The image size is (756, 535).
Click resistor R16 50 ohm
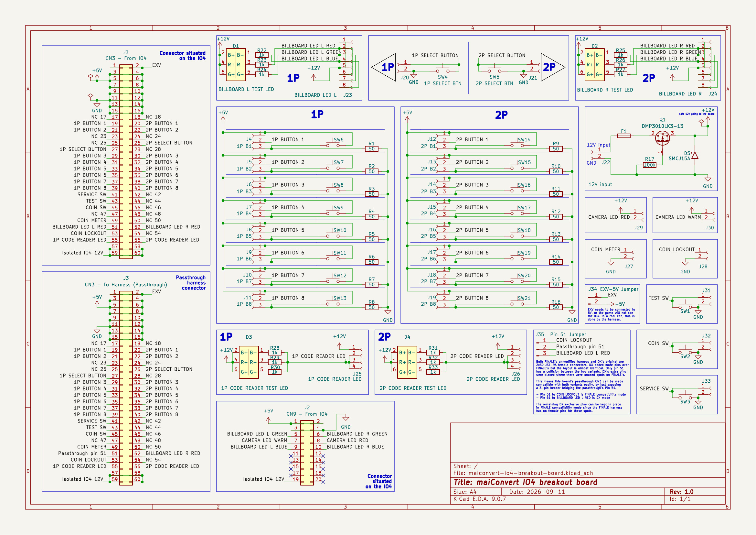pos(556,307)
